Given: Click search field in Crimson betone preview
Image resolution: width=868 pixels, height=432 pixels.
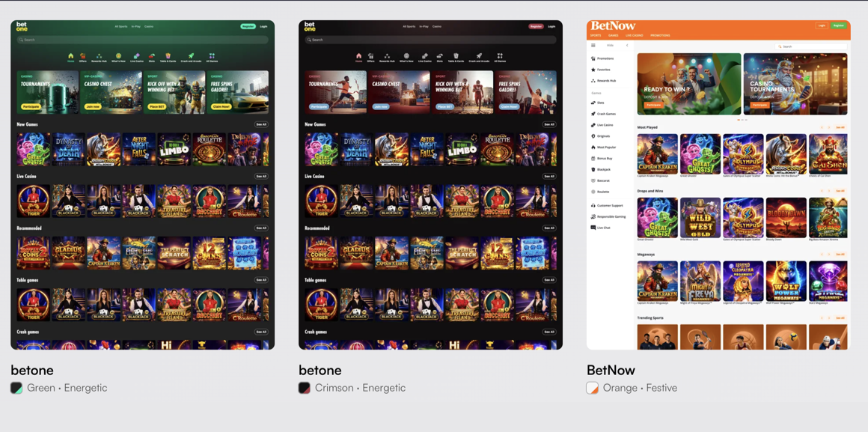Looking at the screenshot, I should [431, 40].
